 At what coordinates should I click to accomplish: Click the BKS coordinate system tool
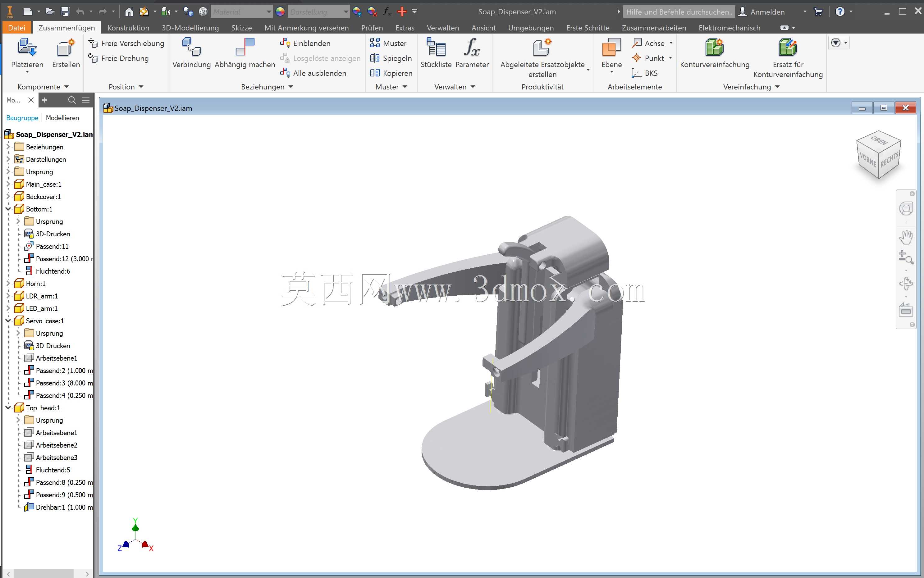(x=645, y=73)
